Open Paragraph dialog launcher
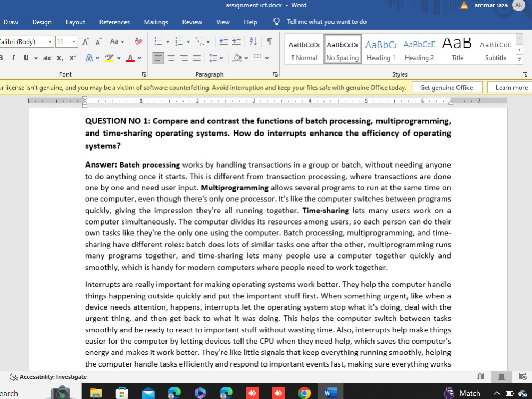532x399 pixels. 275,74
